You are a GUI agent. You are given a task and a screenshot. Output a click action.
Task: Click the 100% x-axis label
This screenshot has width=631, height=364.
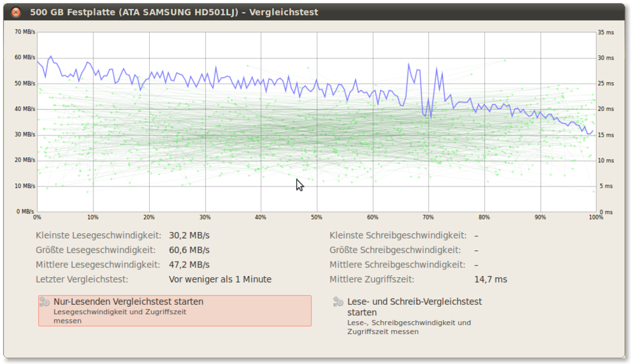point(596,217)
